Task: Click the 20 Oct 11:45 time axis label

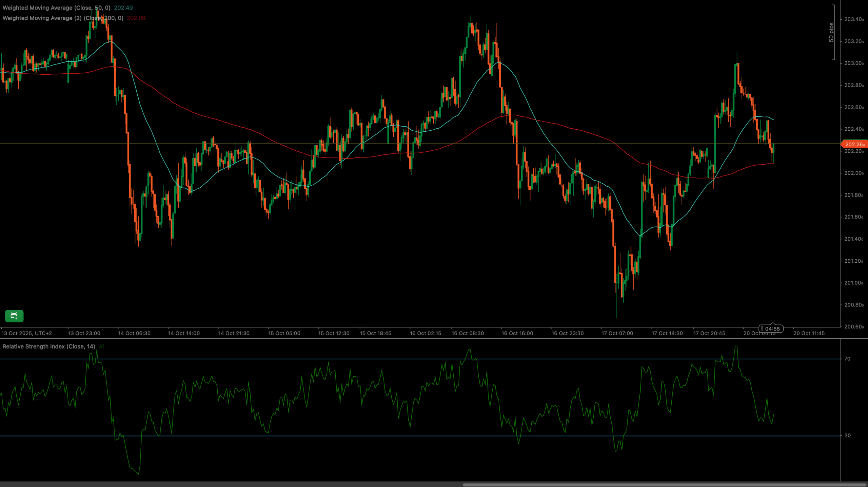Action: (x=809, y=333)
